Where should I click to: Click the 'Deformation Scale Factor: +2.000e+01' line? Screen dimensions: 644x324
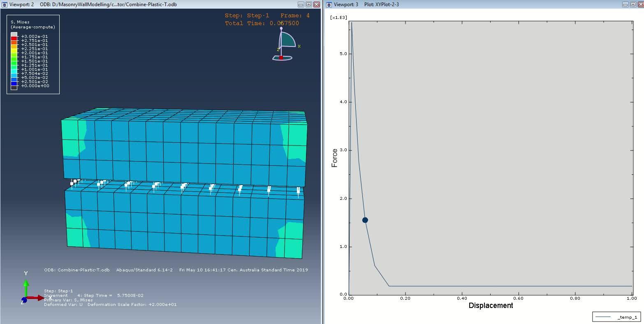132,305
